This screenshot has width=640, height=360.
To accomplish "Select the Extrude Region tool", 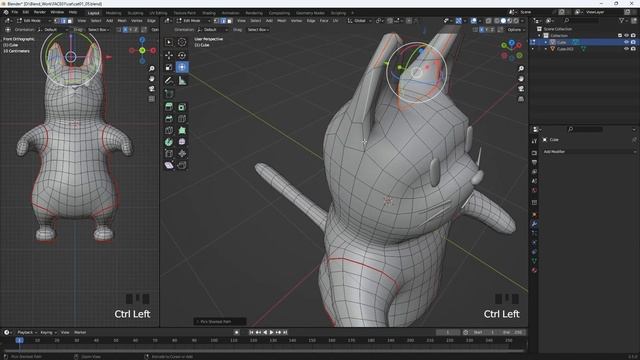I will [x=169, y=107].
